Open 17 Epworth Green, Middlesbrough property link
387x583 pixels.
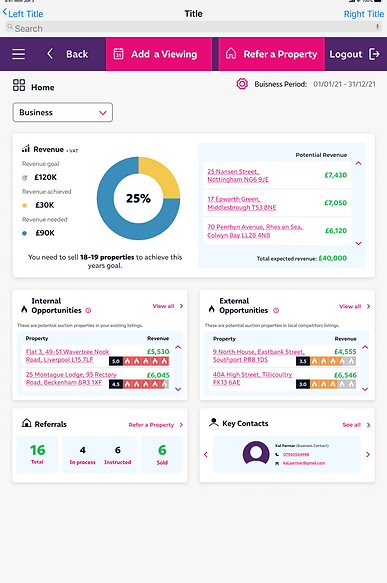pyautogui.click(x=242, y=203)
